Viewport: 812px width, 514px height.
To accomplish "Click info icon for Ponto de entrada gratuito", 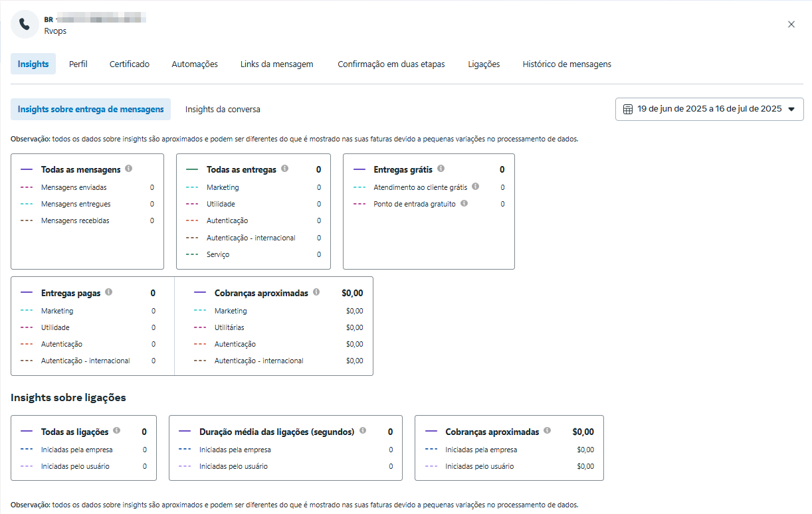I will tap(464, 203).
